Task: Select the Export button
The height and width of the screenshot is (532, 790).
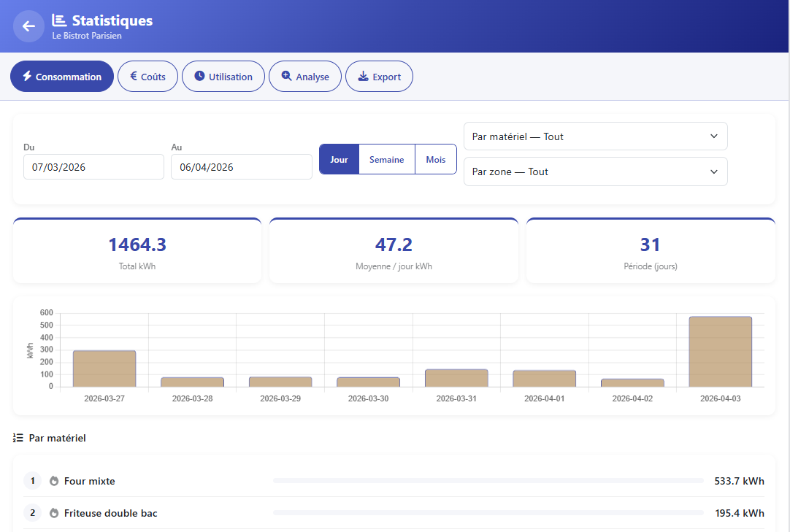Action: click(379, 76)
